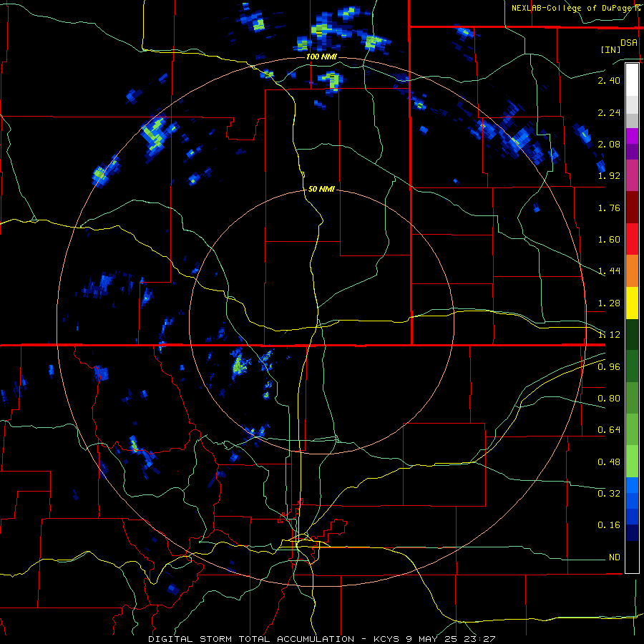Click the 2.24 legend value
Viewport: 644px width, 644px height.
(x=609, y=112)
